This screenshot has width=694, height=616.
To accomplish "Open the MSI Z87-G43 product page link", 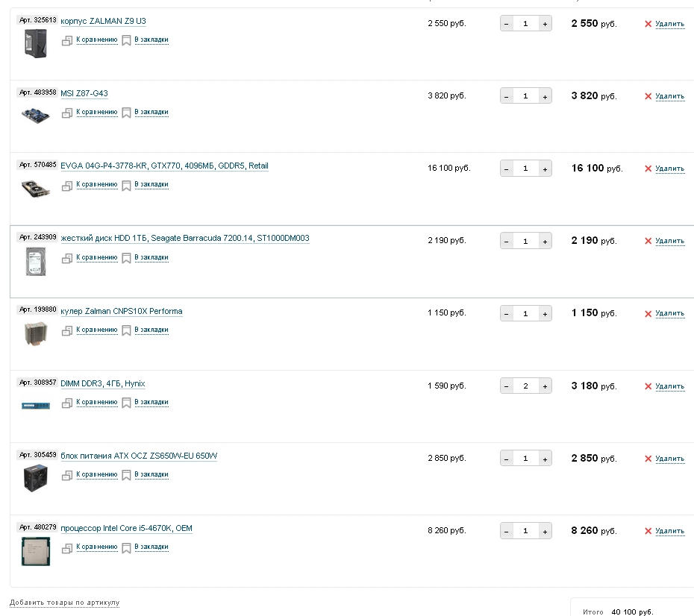I will pos(84,93).
